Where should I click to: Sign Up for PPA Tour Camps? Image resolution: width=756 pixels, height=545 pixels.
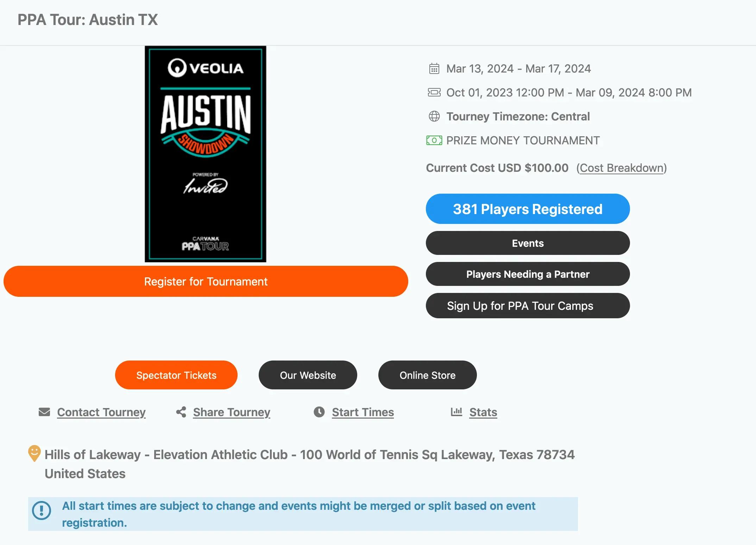pyautogui.click(x=528, y=306)
